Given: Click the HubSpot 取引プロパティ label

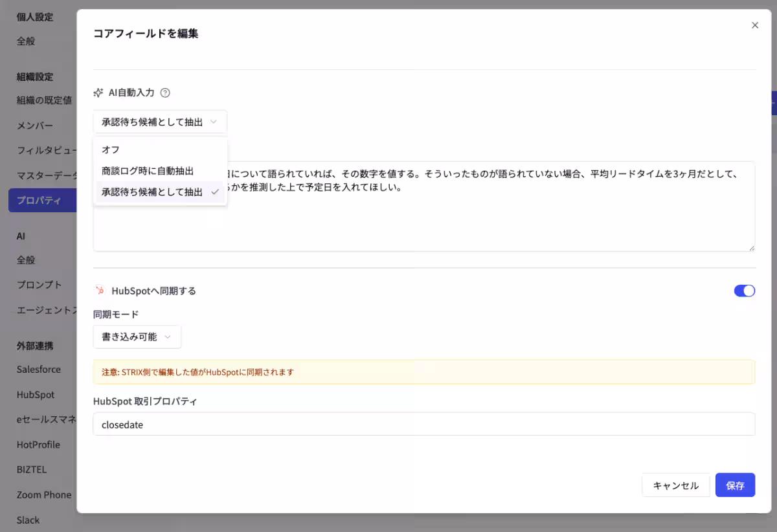Looking at the screenshot, I should tap(145, 401).
